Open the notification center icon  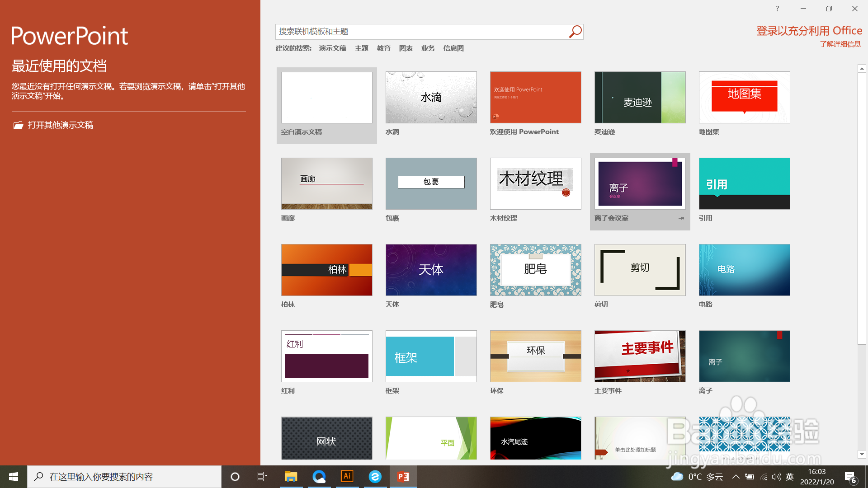click(x=850, y=477)
